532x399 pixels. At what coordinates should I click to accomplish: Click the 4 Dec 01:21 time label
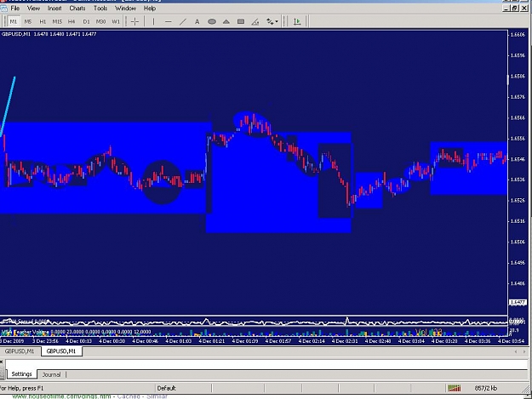click(x=211, y=341)
